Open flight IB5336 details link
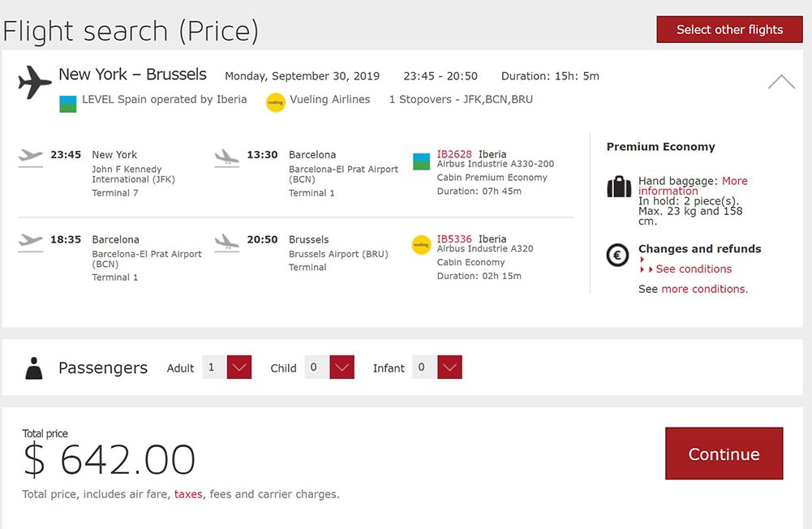This screenshot has height=529, width=812. pyautogui.click(x=454, y=239)
